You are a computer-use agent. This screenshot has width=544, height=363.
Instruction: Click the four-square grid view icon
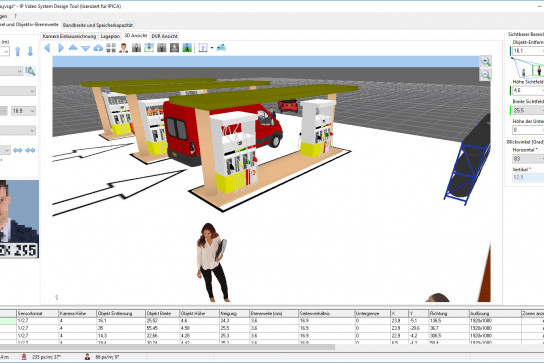pos(111,48)
